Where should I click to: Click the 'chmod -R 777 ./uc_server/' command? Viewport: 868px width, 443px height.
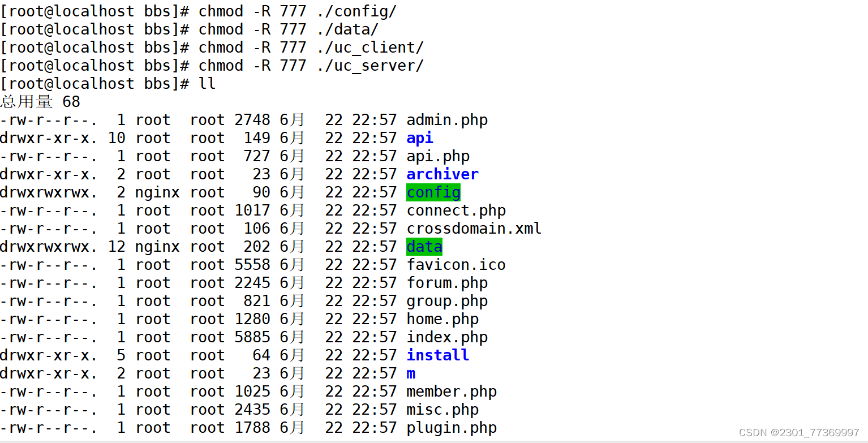coord(311,66)
